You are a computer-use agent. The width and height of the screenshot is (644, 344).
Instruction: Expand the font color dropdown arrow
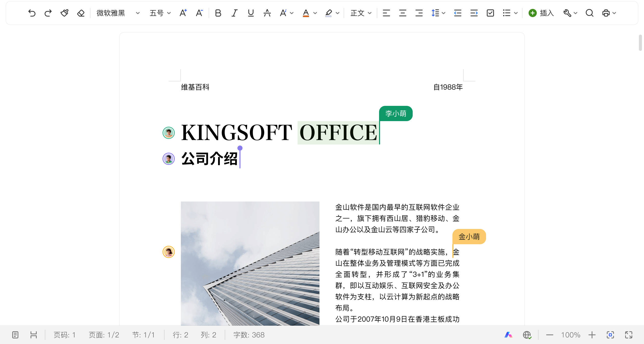(315, 13)
